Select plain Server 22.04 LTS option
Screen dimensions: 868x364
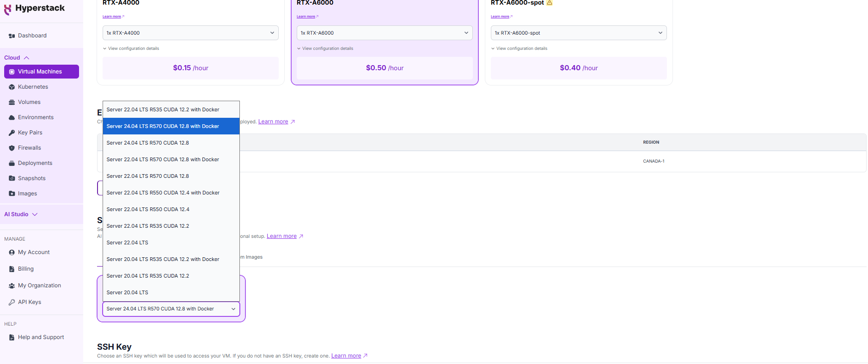pyautogui.click(x=171, y=243)
